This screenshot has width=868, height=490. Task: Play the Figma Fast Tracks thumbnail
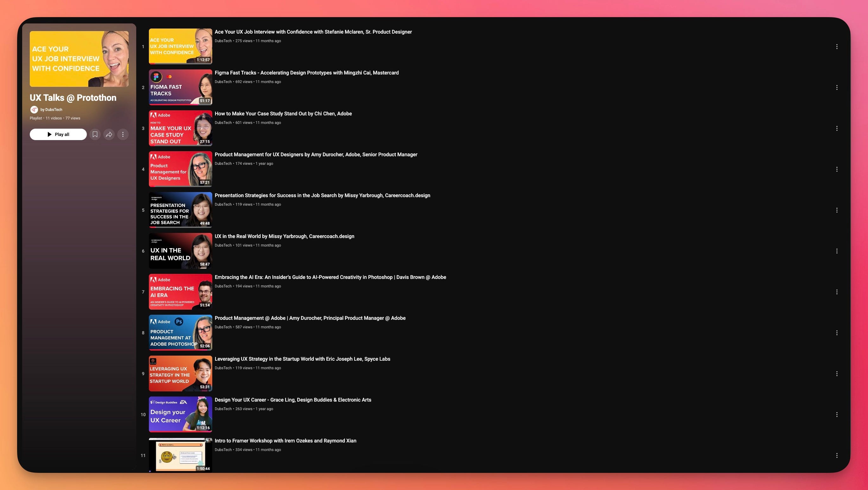point(181,87)
